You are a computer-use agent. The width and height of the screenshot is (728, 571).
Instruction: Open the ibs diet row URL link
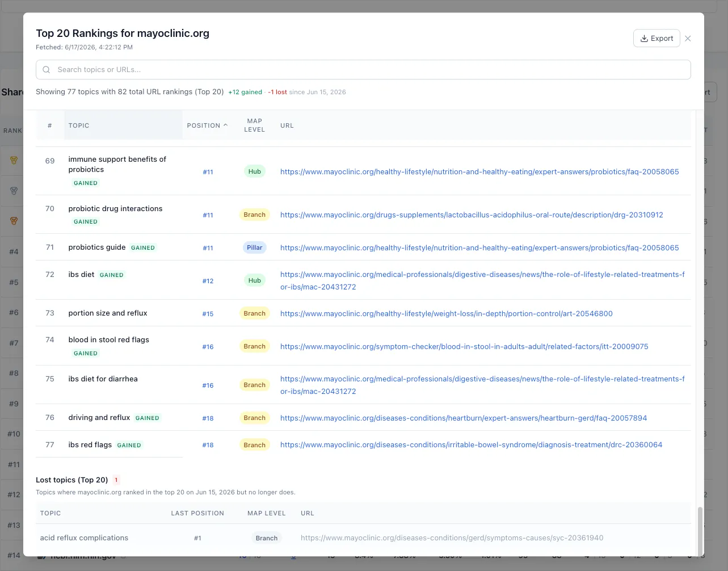(482, 280)
